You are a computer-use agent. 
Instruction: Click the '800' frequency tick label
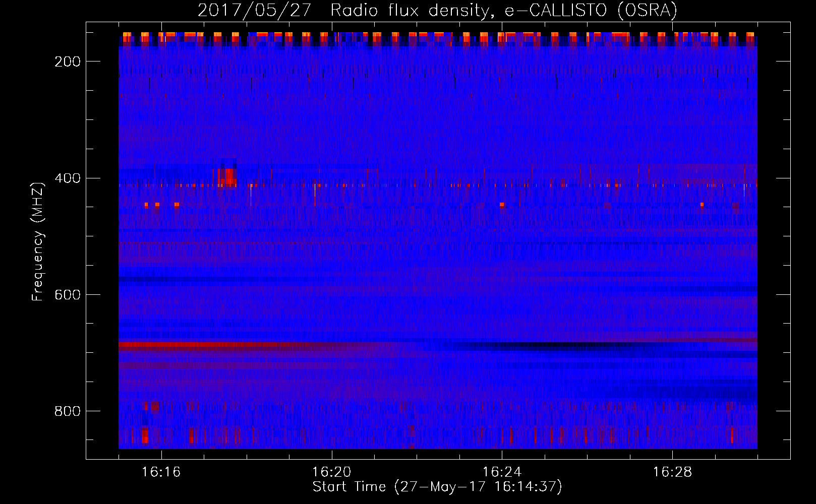[x=68, y=411]
